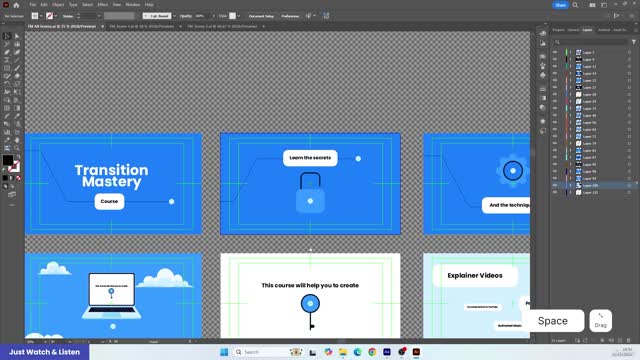Select the Rectangle tool
The width and height of the screenshot is (640, 360).
click(7, 68)
